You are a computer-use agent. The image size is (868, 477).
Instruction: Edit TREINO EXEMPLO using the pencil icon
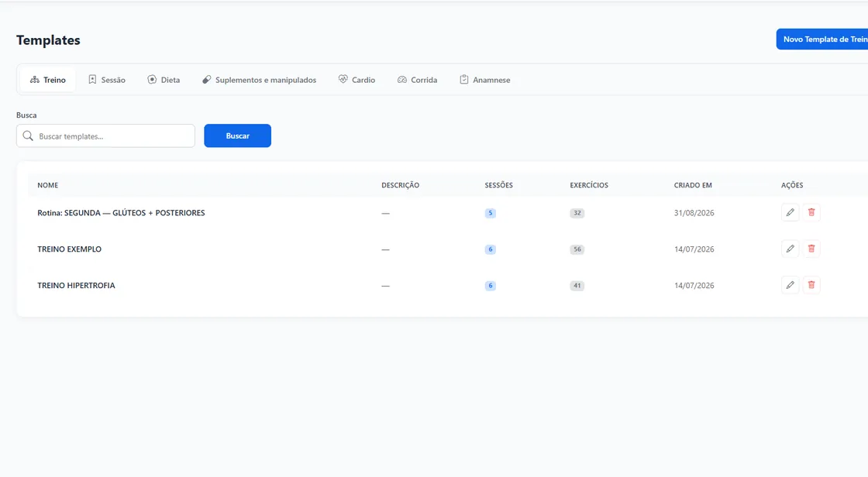pyautogui.click(x=790, y=249)
